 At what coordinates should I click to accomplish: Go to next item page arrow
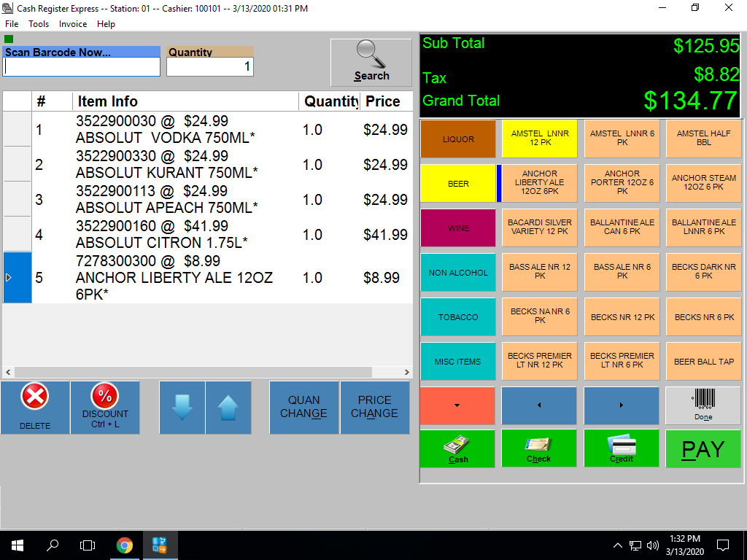tap(622, 405)
